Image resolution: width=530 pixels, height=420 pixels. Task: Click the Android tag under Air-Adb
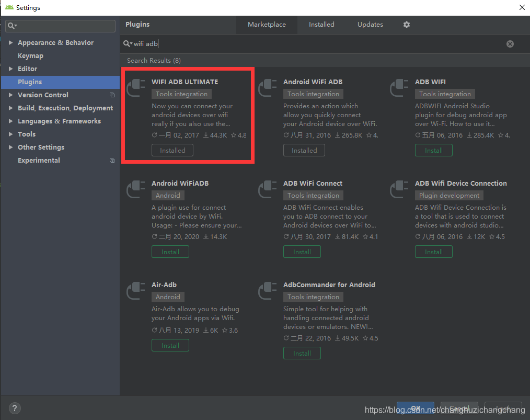168,297
